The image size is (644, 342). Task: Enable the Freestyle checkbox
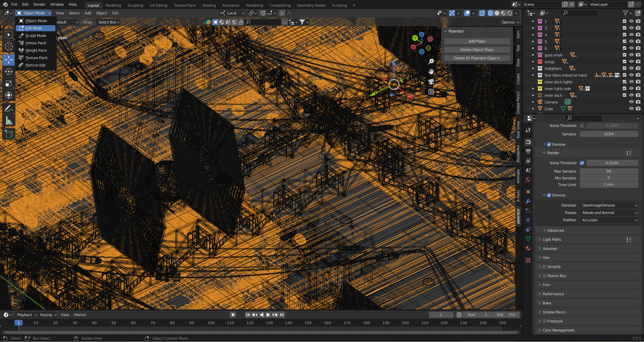[x=544, y=321]
